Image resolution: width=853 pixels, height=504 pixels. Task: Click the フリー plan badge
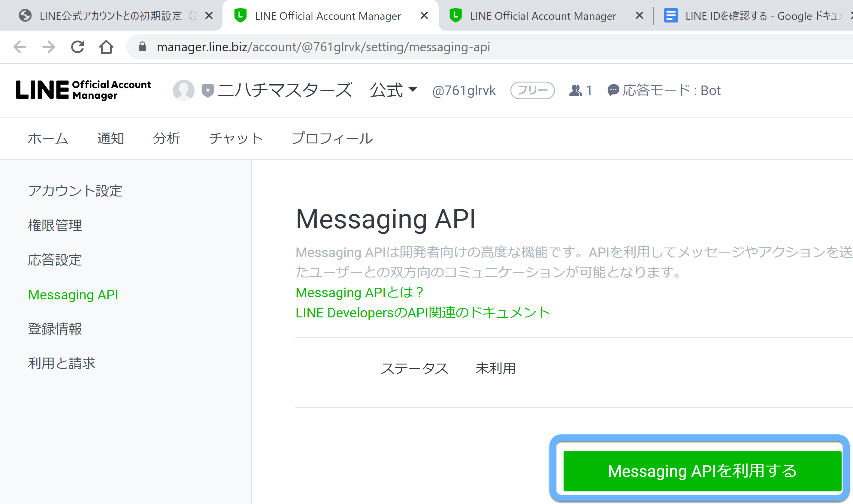coord(532,90)
